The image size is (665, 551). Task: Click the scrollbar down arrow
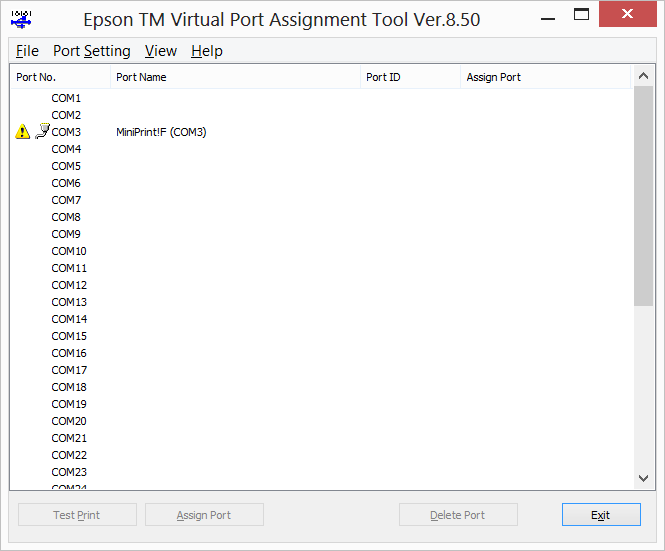643,478
